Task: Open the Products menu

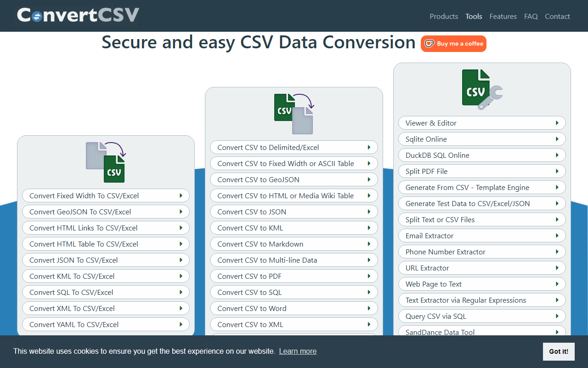Action: pyautogui.click(x=444, y=16)
